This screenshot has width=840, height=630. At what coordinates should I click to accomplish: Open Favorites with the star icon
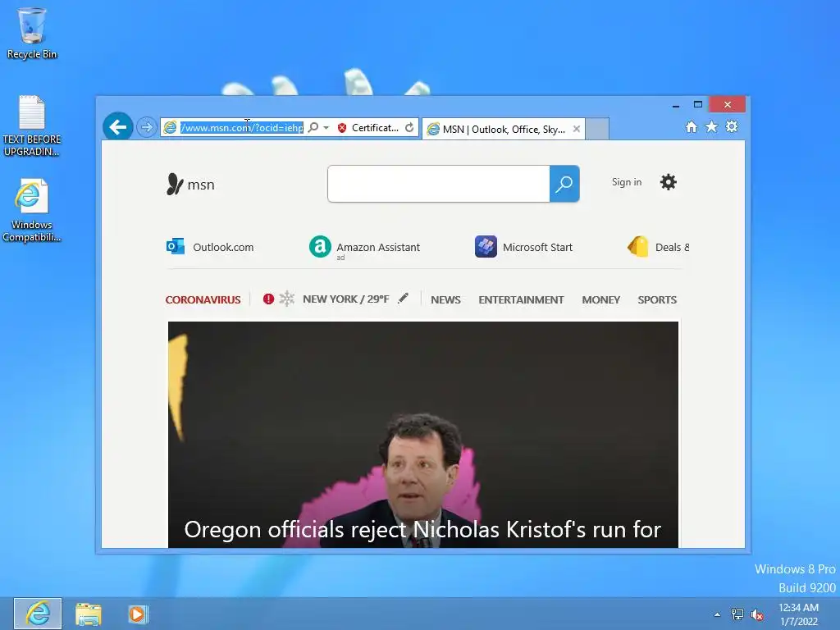pos(711,127)
